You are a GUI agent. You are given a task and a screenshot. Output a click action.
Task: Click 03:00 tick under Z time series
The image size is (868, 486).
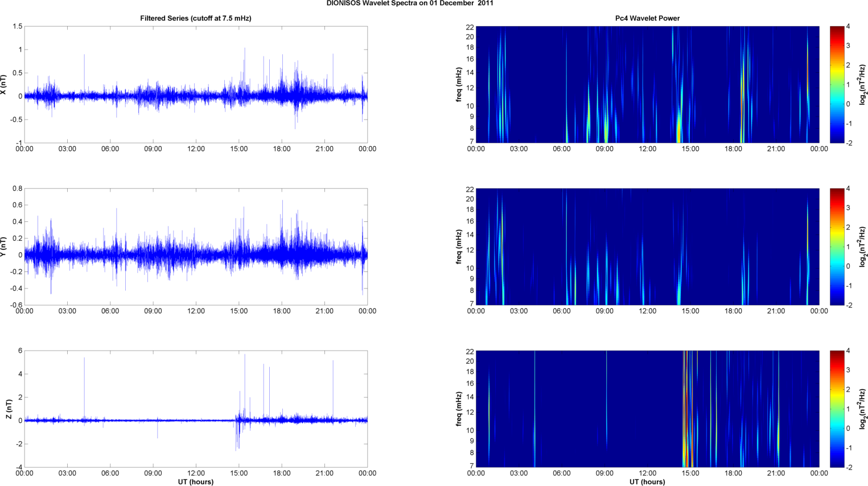(x=67, y=473)
